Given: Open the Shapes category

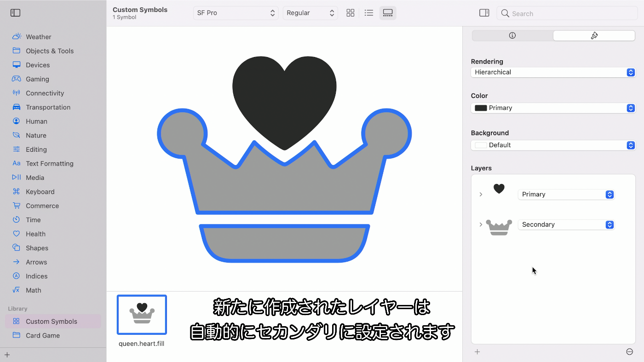Looking at the screenshot, I should (x=53, y=248).
